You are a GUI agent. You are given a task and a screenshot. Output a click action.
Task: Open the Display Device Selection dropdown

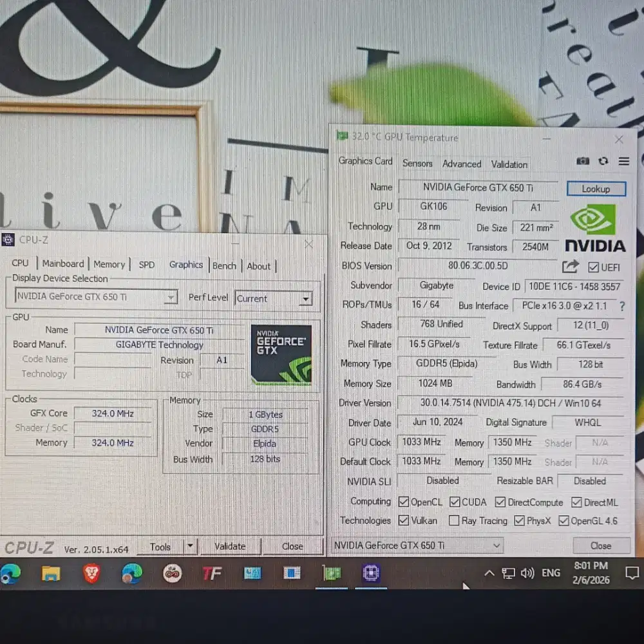(171, 298)
